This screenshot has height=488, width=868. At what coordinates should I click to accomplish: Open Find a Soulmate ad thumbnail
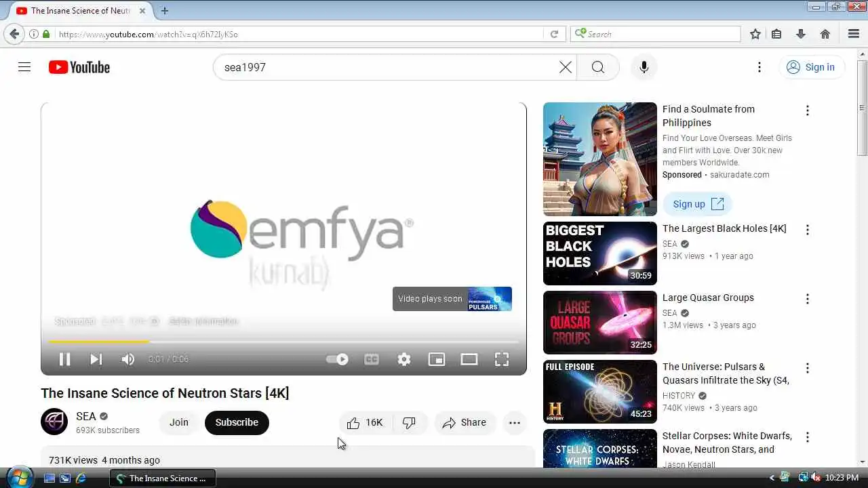coord(600,159)
